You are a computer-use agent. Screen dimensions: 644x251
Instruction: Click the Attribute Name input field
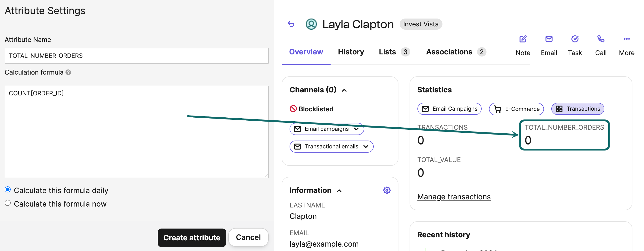pyautogui.click(x=136, y=56)
